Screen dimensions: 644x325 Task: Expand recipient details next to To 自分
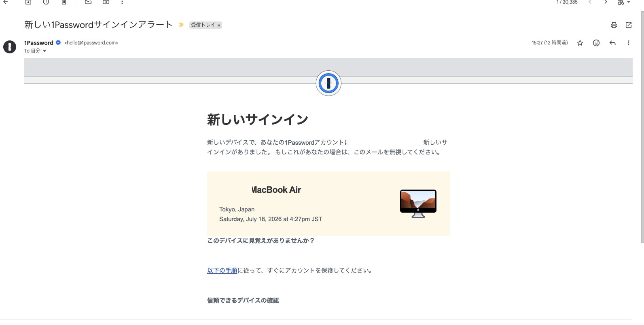tap(44, 51)
